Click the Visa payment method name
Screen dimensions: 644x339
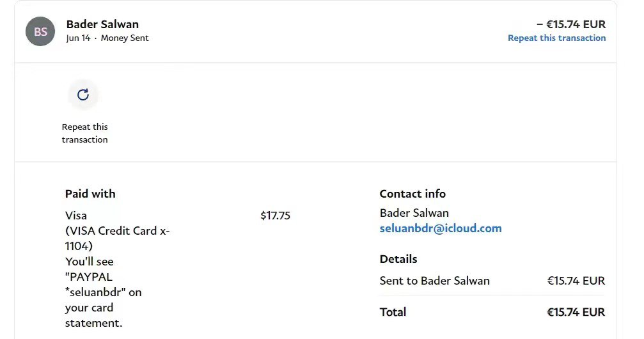coord(76,216)
